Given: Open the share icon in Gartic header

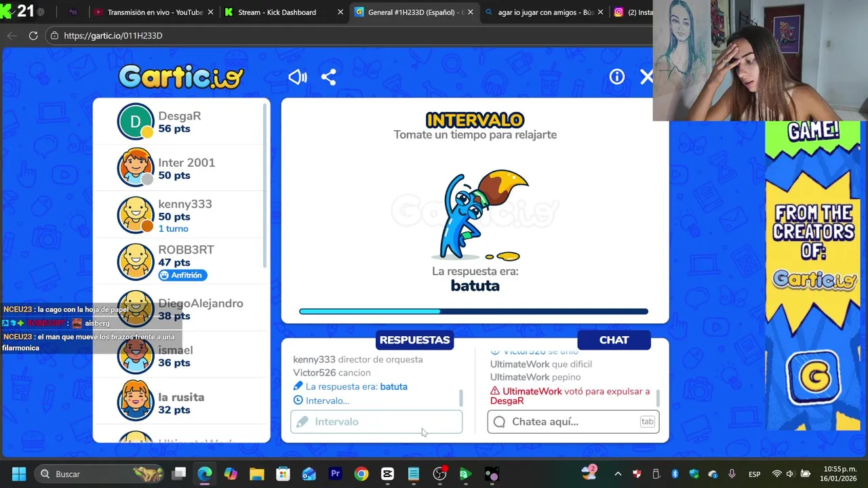Looking at the screenshot, I should (328, 77).
